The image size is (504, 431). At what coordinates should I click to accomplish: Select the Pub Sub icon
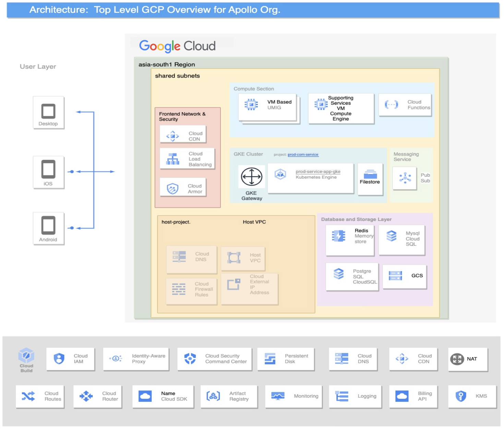click(x=405, y=178)
